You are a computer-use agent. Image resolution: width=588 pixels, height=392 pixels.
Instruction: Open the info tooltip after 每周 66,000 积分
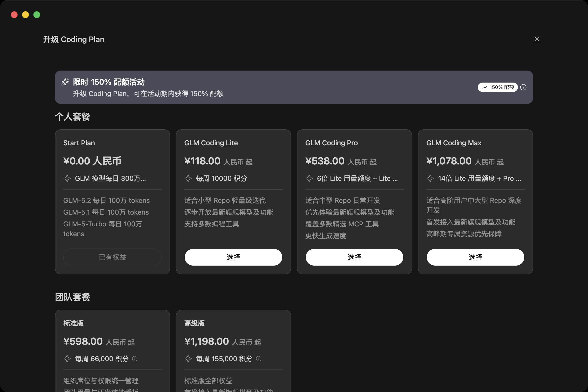click(135, 359)
